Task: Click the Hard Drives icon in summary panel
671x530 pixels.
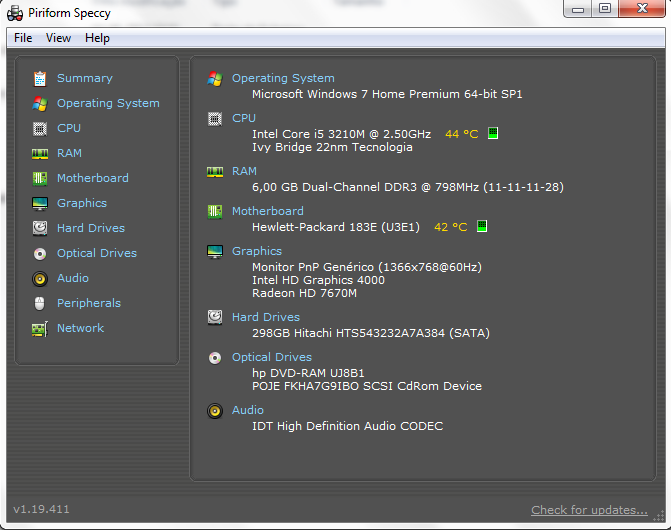Action: pos(215,317)
